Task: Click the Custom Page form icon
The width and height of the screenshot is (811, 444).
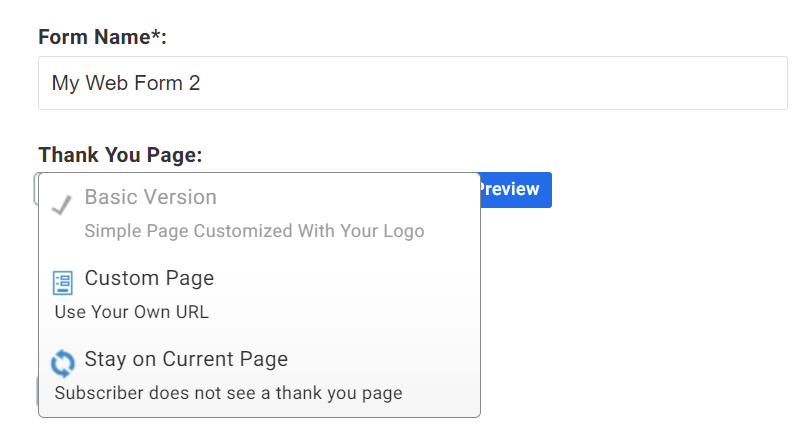Action: [62, 284]
